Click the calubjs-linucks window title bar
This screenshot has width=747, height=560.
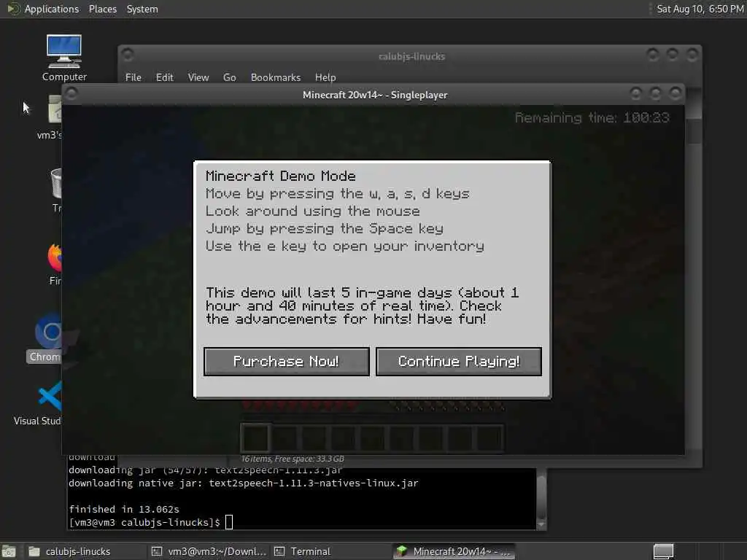pyautogui.click(x=411, y=56)
